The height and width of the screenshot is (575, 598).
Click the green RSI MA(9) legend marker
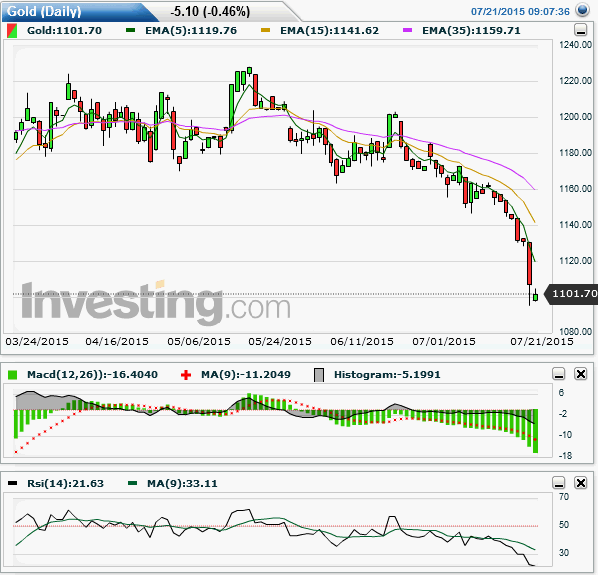click(132, 483)
